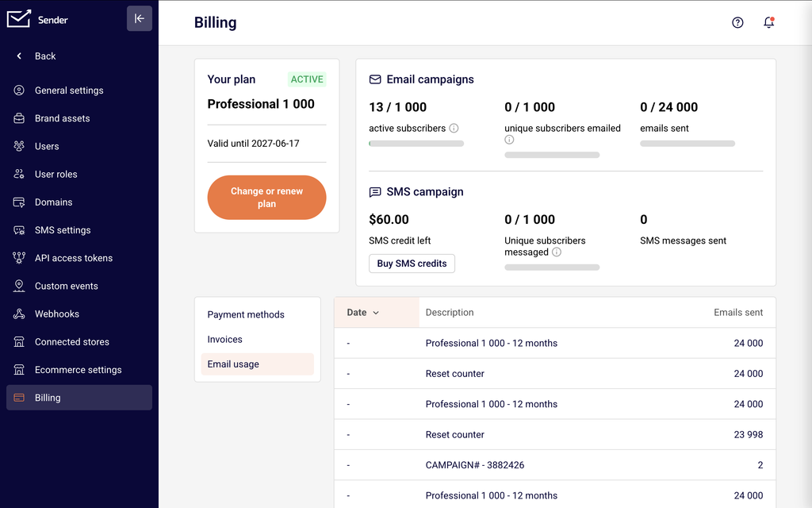Click the SMS campaign message icon
This screenshot has height=508, width=812.
(x=375, y=192)
